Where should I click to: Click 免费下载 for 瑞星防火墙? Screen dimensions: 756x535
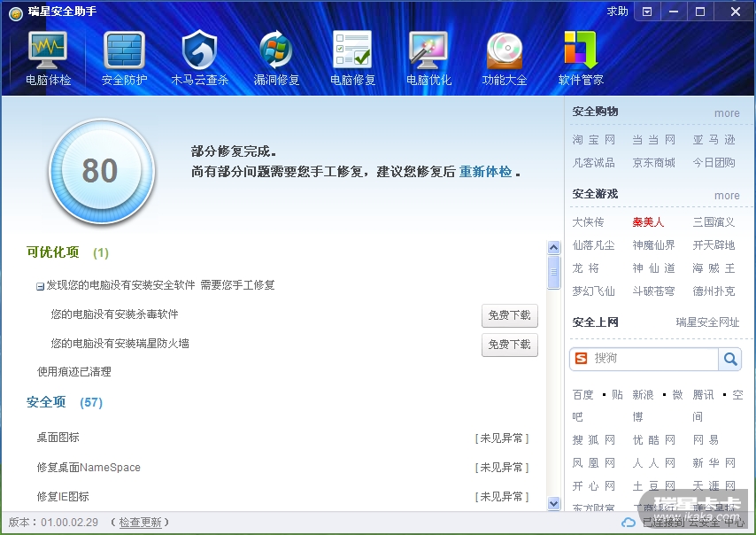[510, 345]
